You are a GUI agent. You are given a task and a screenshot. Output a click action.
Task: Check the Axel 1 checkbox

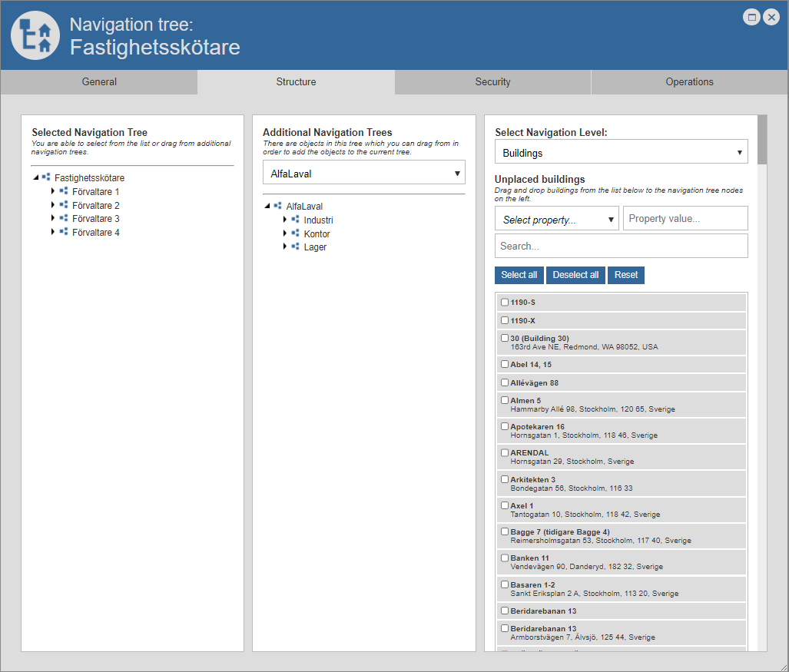click(x=505, y=505)
